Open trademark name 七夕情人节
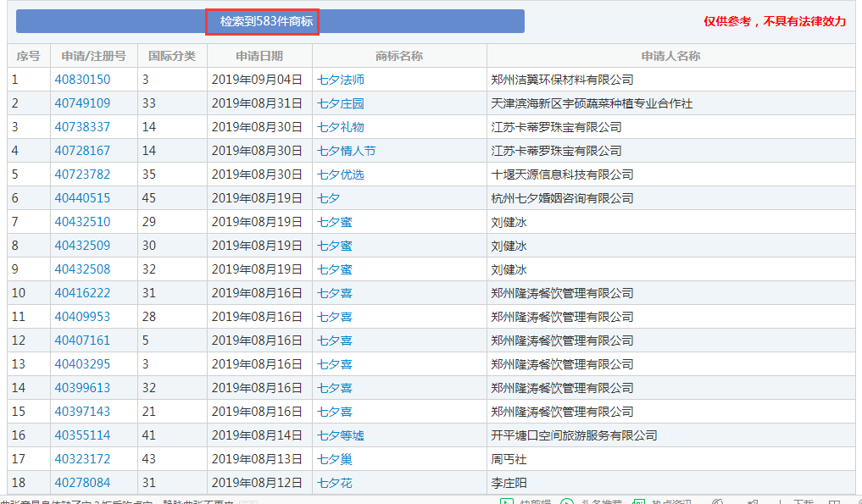This screenshot has width=862, height=504. [x=347, y=151]
